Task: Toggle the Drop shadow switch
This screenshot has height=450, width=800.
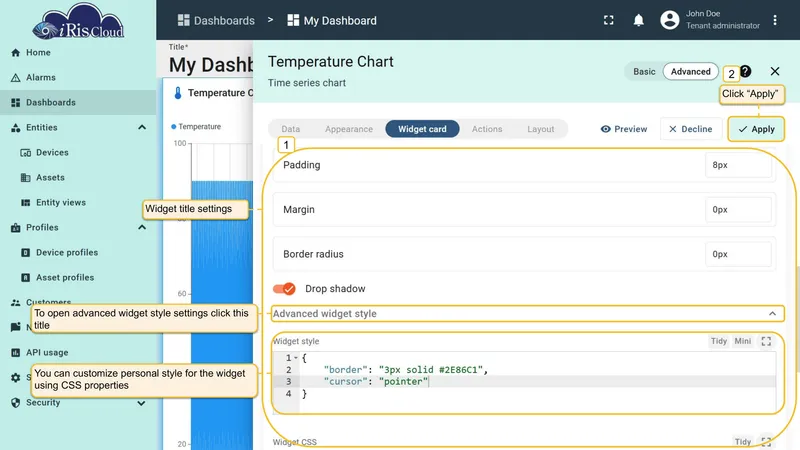Action: point(284,289)
